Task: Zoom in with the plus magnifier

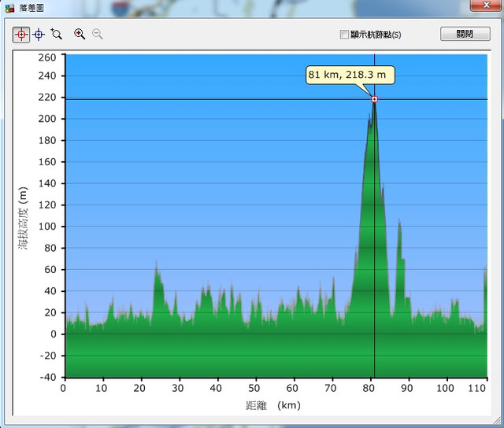Action: pyautogui.click(x=80, y=34)
